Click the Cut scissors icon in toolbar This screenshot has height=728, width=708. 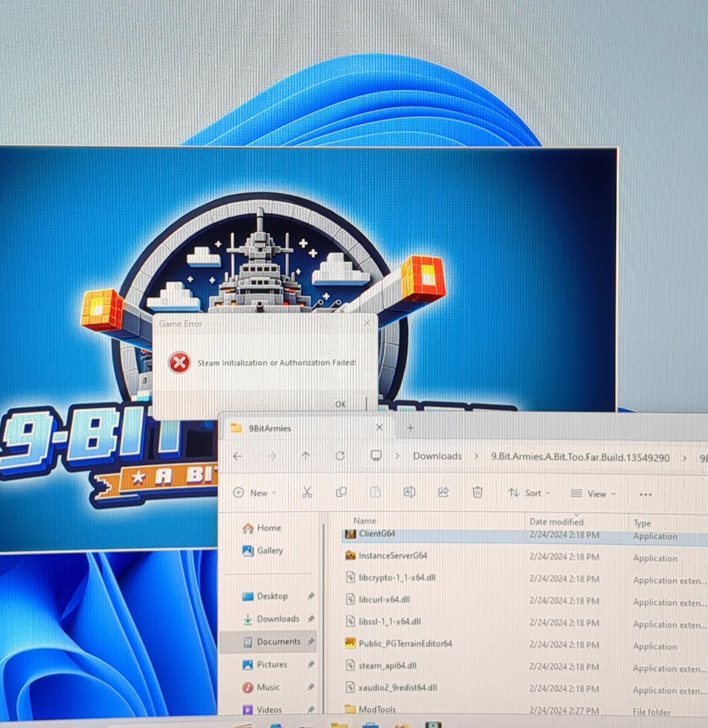point(307,493)
